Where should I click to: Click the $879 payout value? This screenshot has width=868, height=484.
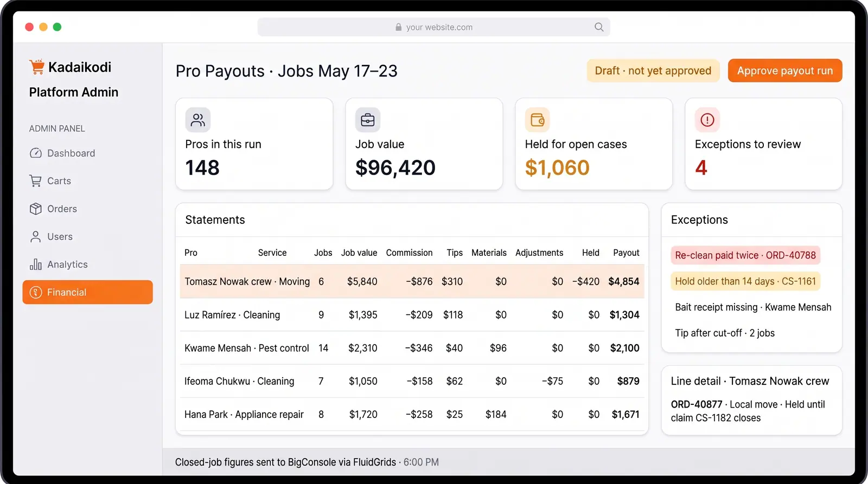point(628,381)
